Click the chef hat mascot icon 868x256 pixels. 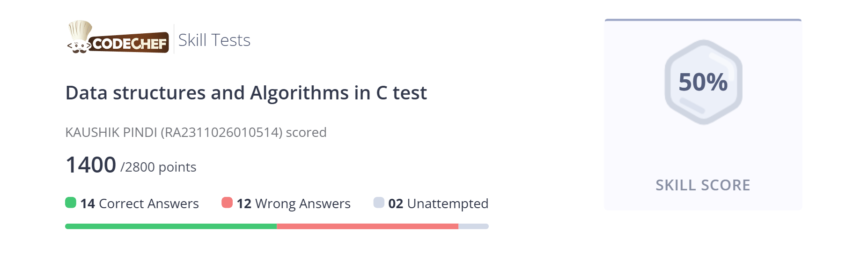pos(80,37)
